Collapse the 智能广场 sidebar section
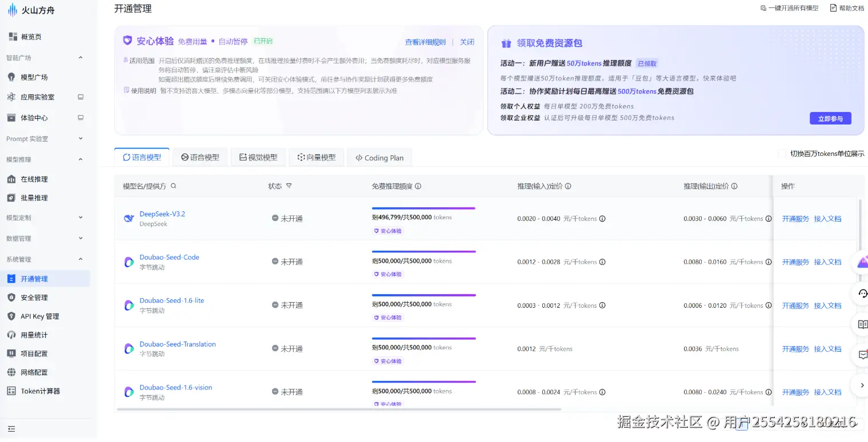The width and height of the screenshot is (868, 442). 80,58
